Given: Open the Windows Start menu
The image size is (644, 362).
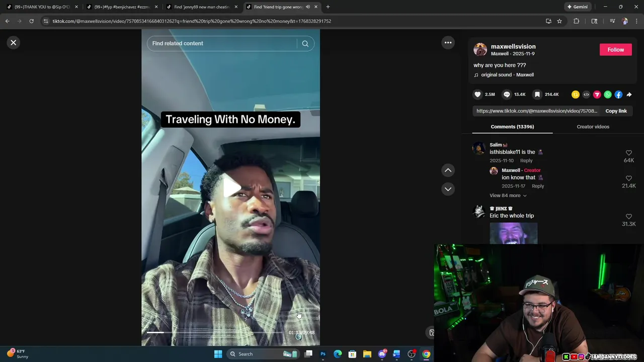Looking at the screenshot, I should pyautogui.click(x=218, y=354).
